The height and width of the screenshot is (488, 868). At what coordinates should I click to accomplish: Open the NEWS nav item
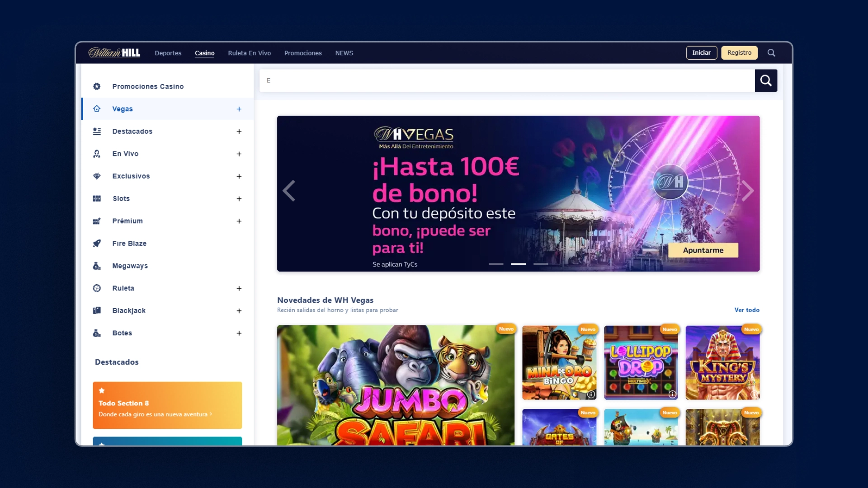point(344,53)
